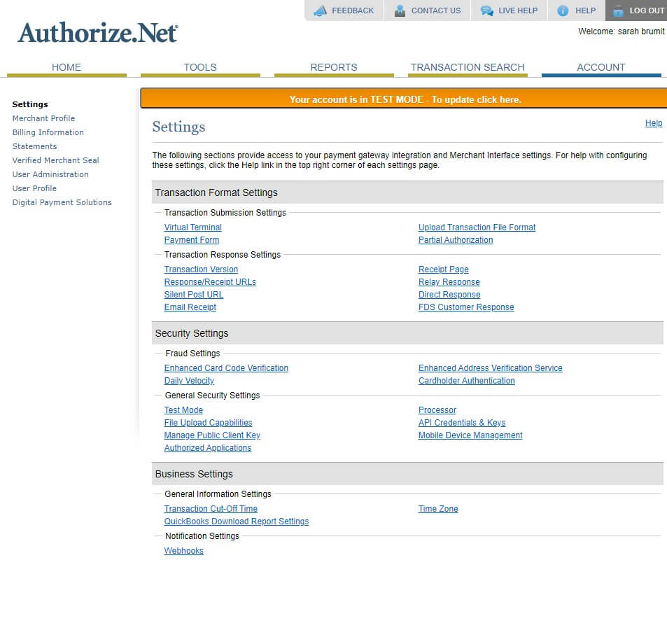667x644 pixels.
Task: Open the Test Mode settings link
Action: [183, 410]
